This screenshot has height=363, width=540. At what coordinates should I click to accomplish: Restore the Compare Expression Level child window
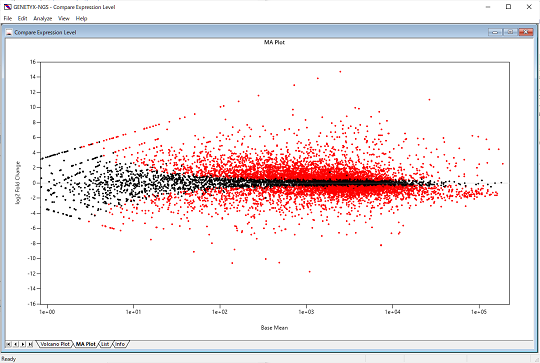click(510, 32)
